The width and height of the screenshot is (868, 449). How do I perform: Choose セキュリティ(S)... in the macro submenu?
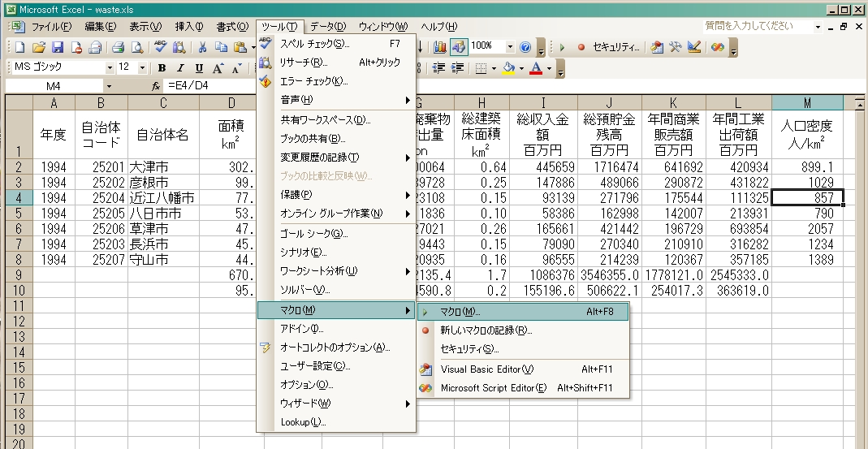[523, 349]
